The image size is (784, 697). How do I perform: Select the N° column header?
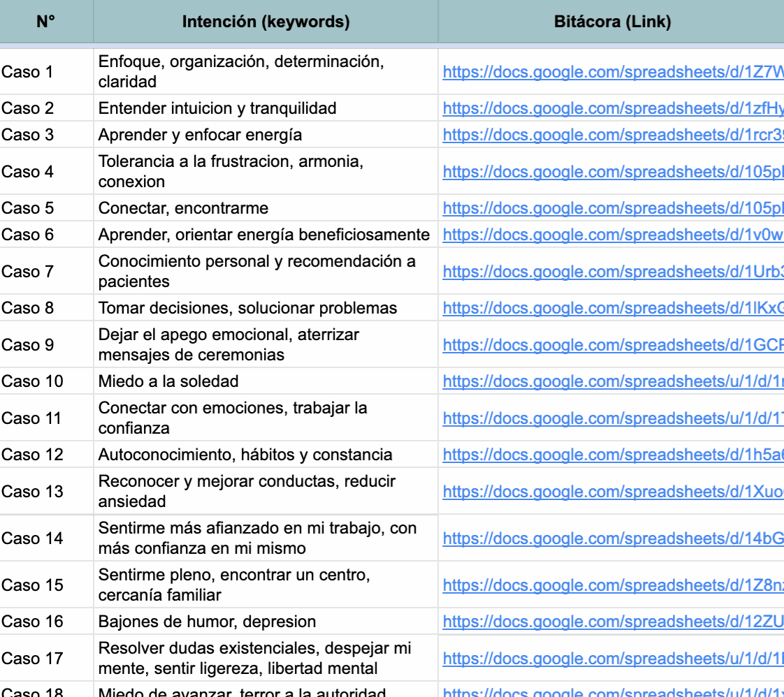pyautogui.click(x=46, y=22)
